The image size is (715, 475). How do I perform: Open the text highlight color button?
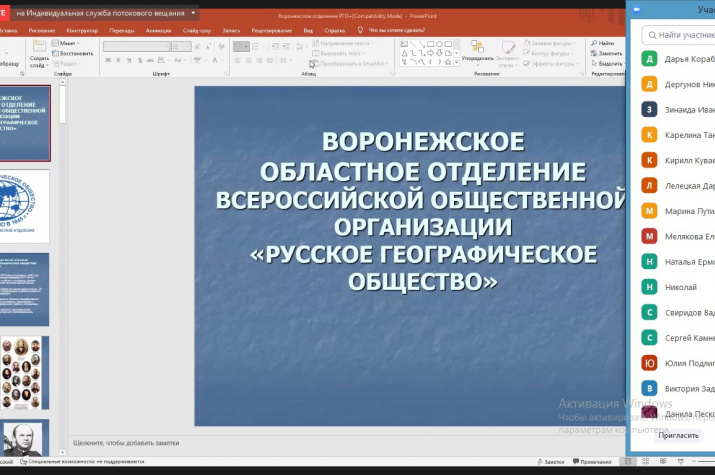199,60
